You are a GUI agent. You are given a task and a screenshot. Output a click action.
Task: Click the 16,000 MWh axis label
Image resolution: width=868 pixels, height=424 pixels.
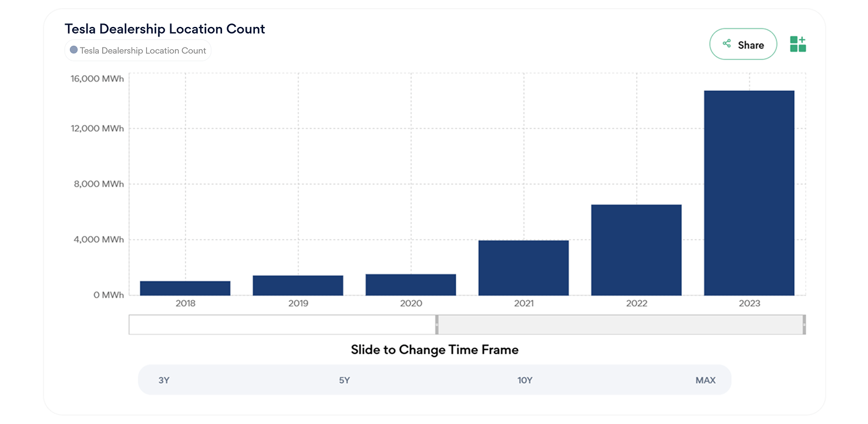(x=98, y=78)
